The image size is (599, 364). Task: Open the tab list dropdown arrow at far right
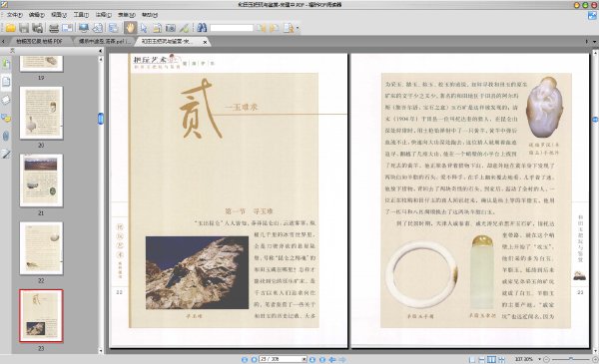[x=594, y=41]
